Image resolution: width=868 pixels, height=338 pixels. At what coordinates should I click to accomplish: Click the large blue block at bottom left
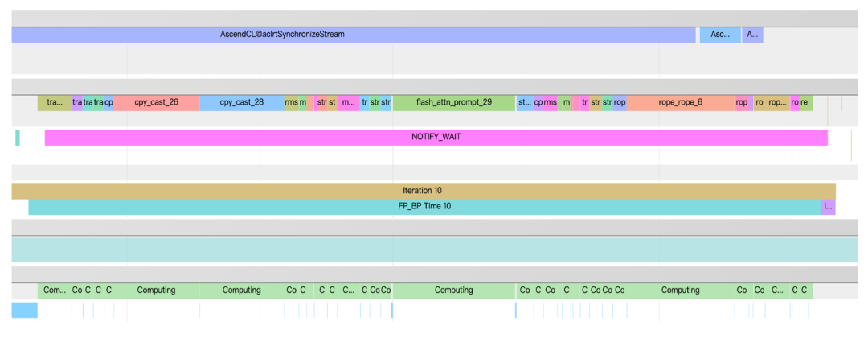pyautogui.click(x=24, y=311)
